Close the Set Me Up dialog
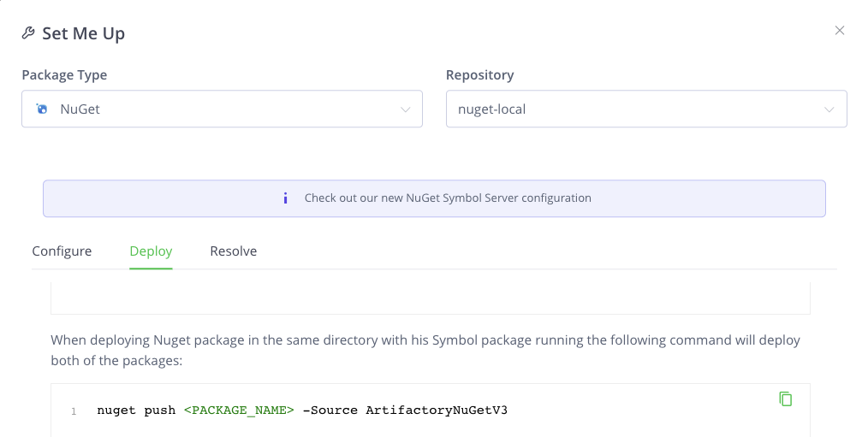Viewport: 868px width, 437px height. point(840,31)
